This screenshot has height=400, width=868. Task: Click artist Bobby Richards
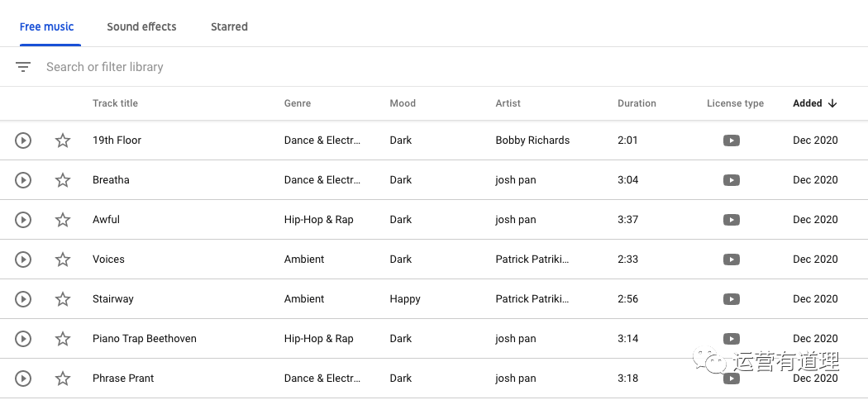click(532, 140)
